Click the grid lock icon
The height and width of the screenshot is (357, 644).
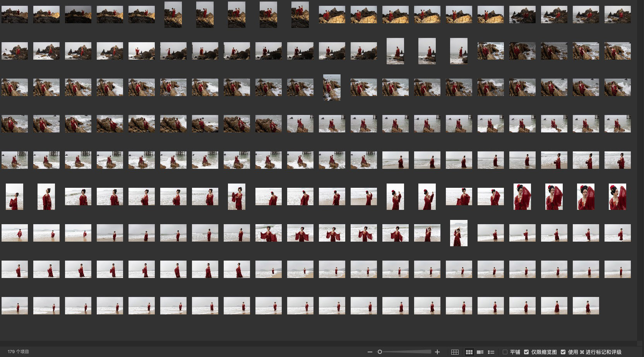455,352
